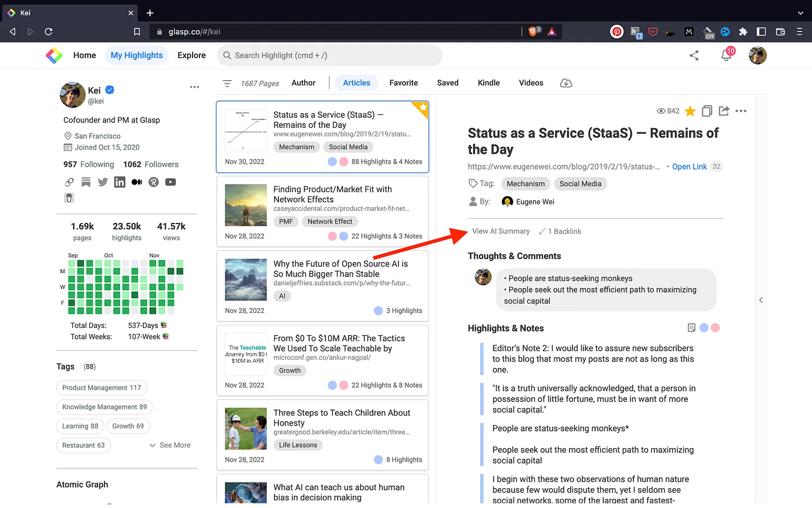This screenshot has width=812, height=508.
Task: Switch to the Favorite tab
Action: [x=404, y=83]
